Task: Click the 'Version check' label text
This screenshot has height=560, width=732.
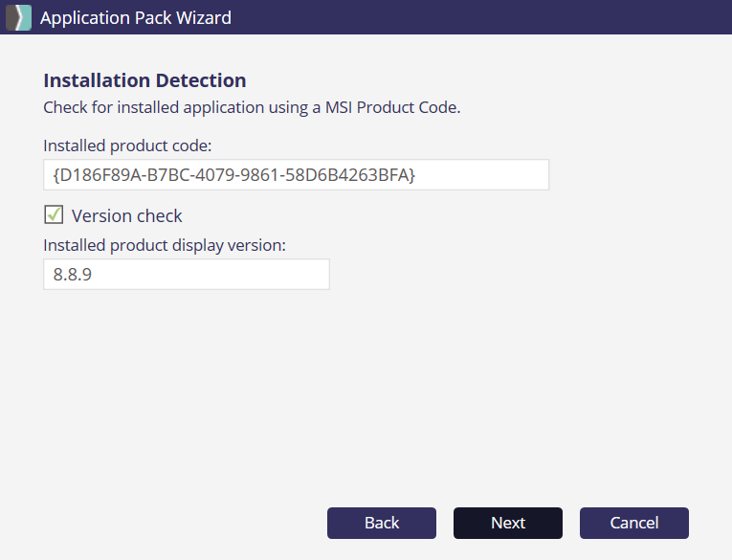Action: [x=126, y=216]
